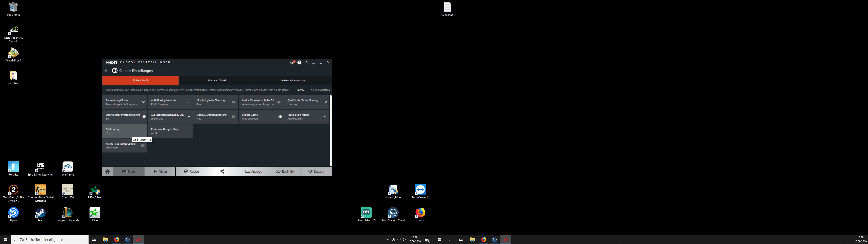Expand Tessellation-Modus dropdown
This screenshot has width=868, height=244.
pyautogui.click(x=325, y=117)
